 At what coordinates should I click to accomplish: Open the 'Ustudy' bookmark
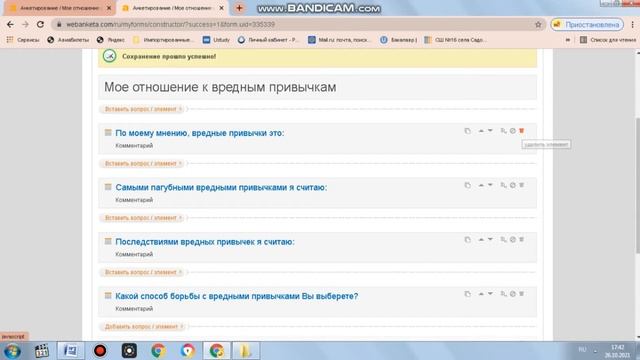[x=216, y=40]
